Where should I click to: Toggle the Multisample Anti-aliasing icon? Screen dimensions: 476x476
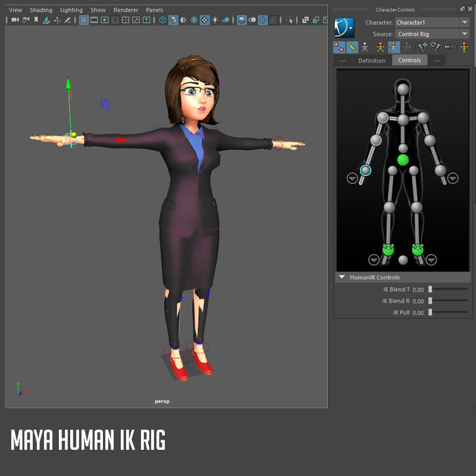tap(262, 20)
